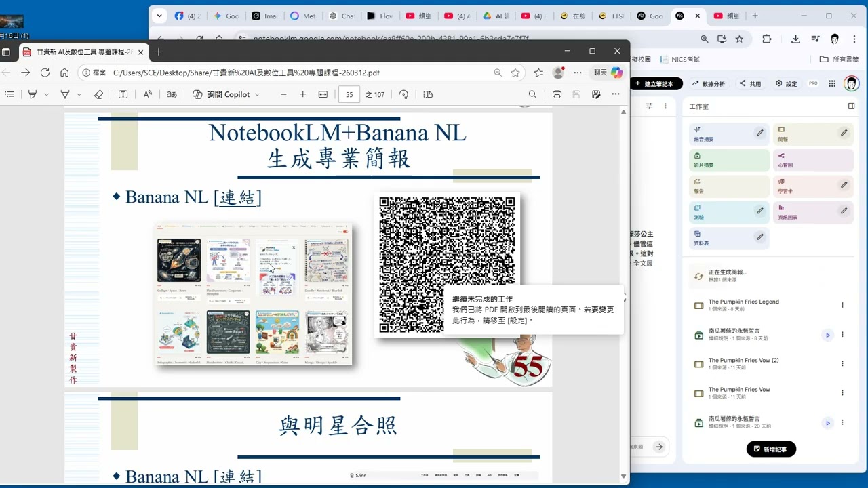
Task: Edit the slide deck tile (簡報)
Action: [x=844, y=133]
